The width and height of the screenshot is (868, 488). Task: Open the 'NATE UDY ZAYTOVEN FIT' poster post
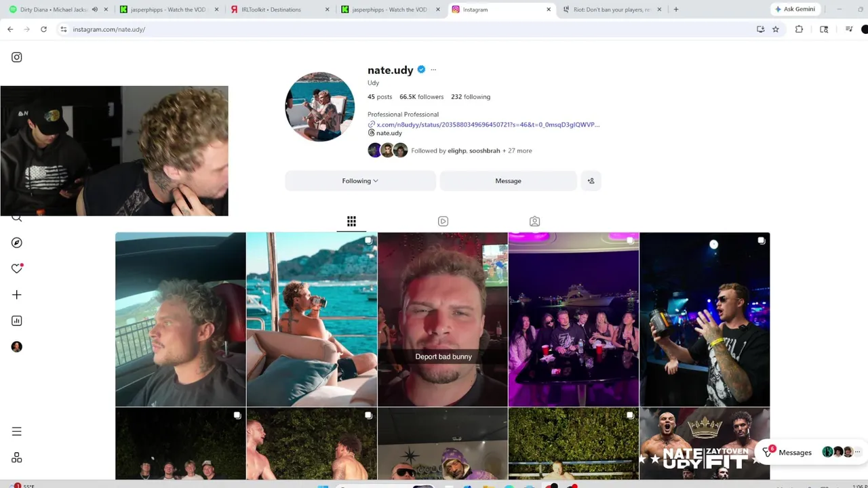click(x=705, y=444)
